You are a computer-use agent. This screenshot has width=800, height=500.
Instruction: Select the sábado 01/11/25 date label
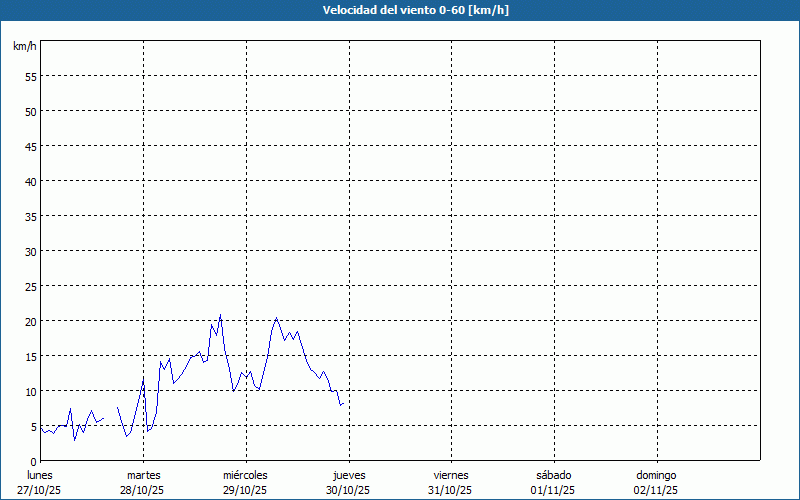click(553, 482)
